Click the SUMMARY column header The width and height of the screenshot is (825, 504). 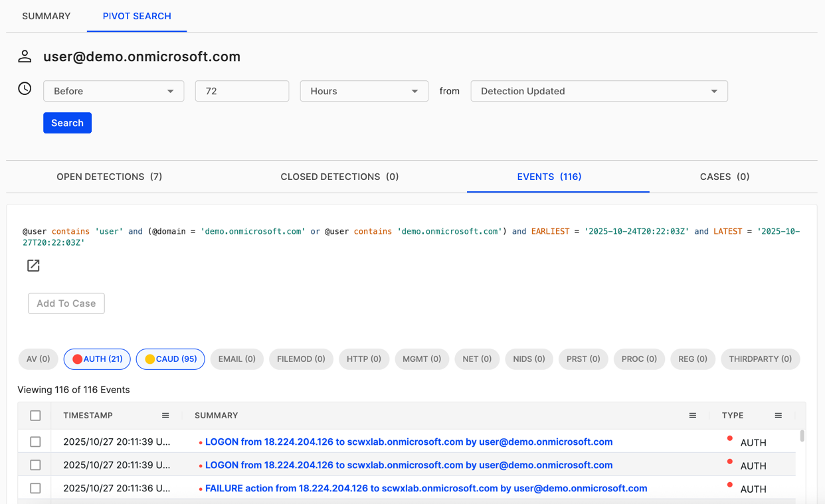click(x=216, y=416)
